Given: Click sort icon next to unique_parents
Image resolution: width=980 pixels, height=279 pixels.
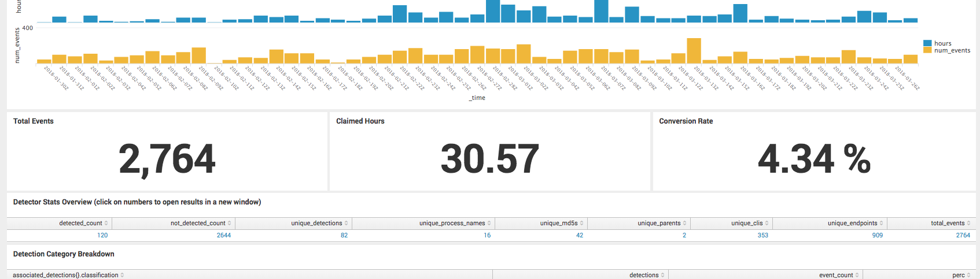Looking at the screenshot, I should (x=685, y=224).
